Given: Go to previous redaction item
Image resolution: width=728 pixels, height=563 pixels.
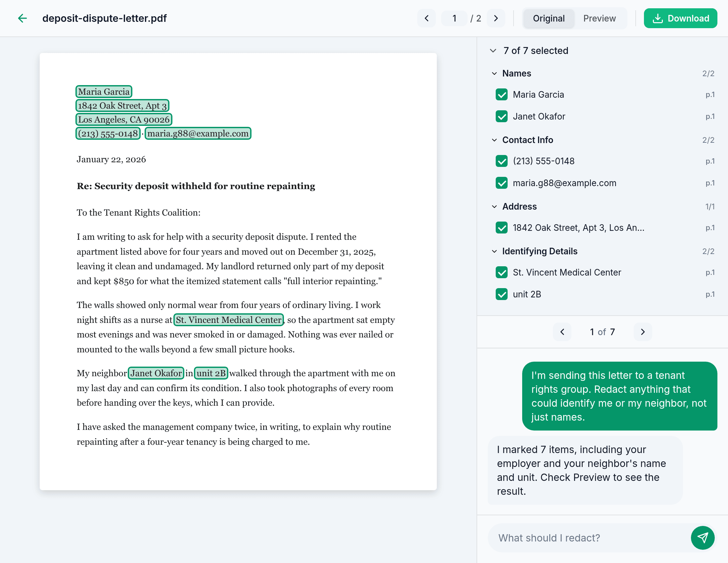Looking at the screenshot, I should 562,332.
